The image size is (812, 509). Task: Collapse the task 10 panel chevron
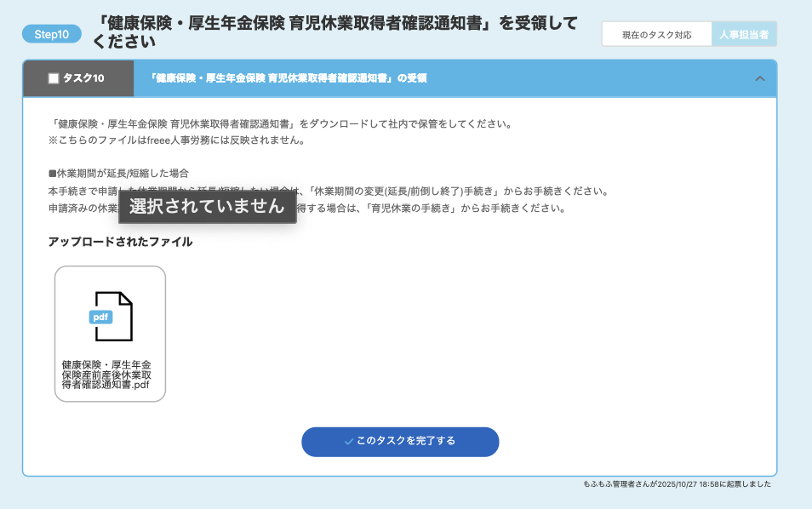(760, 78)
